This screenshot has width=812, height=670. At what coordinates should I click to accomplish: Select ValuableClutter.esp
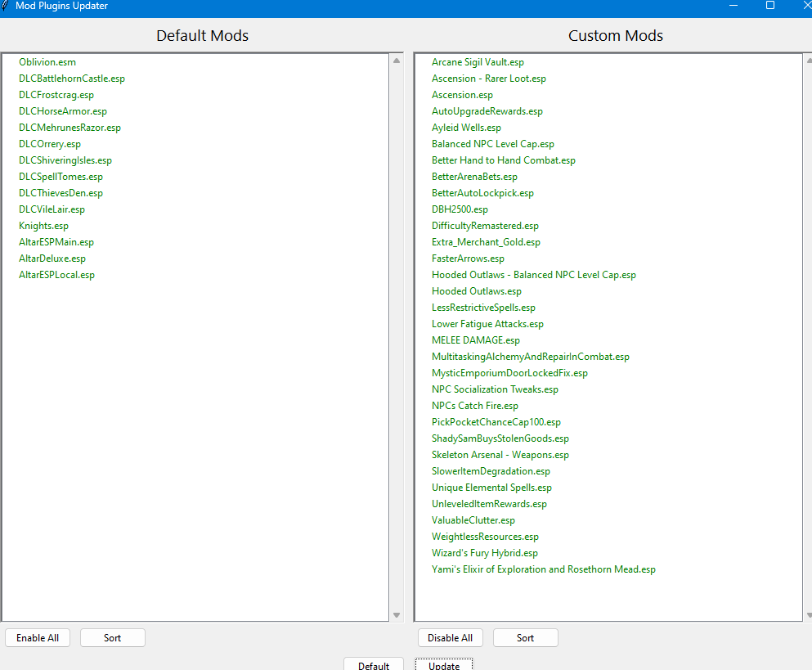473,520
